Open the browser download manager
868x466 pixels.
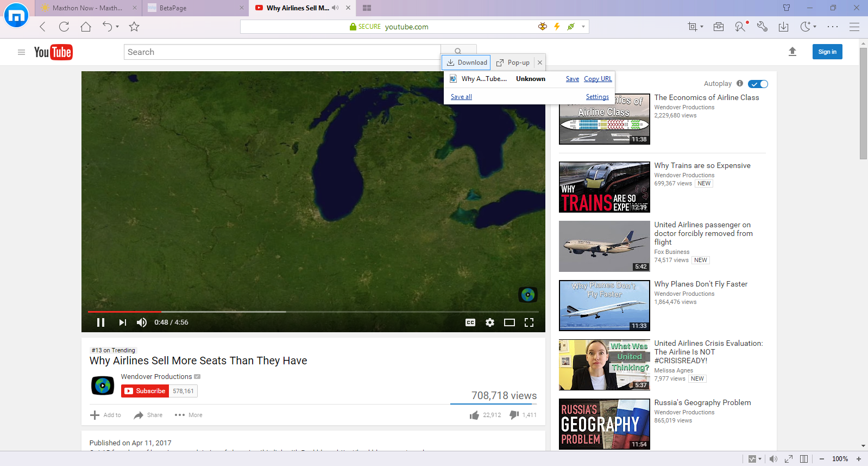[783, 27]
